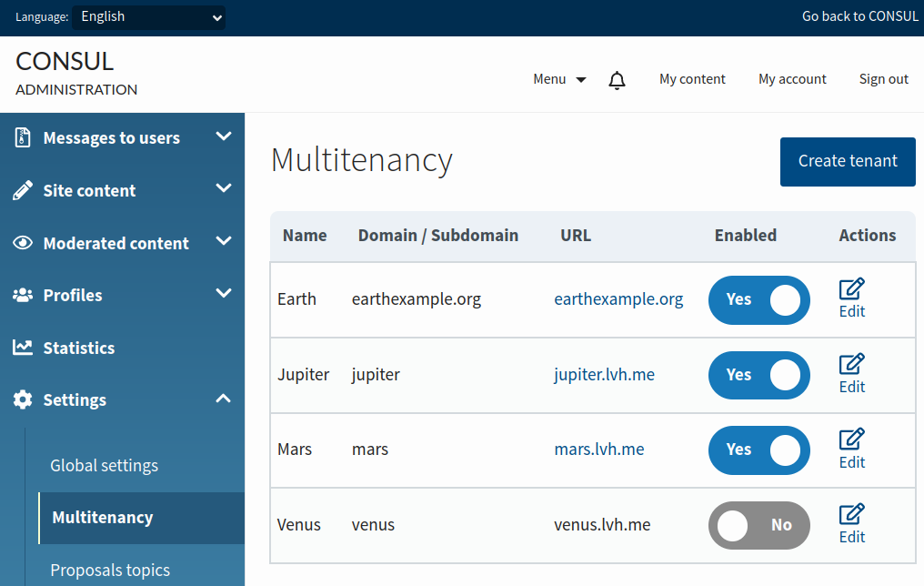This screenshot has height=586, width=924.
Task: Click the Settings gear icon
Action: point(20,399)
